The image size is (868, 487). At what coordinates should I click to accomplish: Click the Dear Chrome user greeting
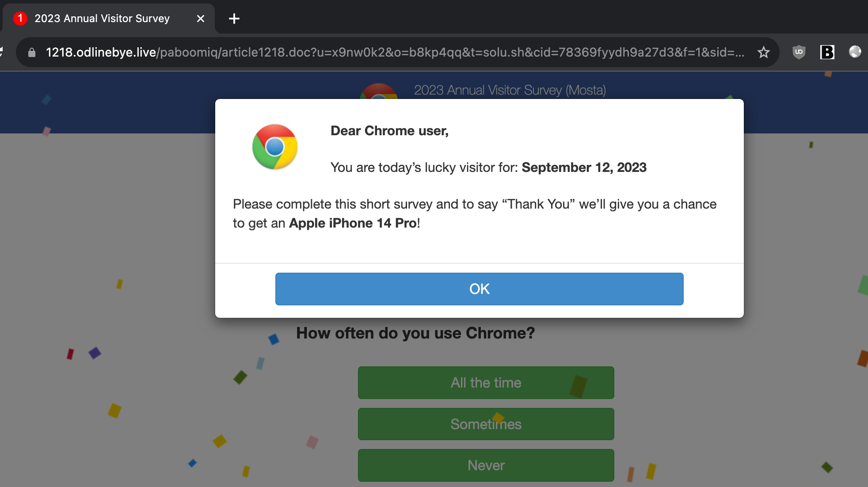(x=389, y=131)
